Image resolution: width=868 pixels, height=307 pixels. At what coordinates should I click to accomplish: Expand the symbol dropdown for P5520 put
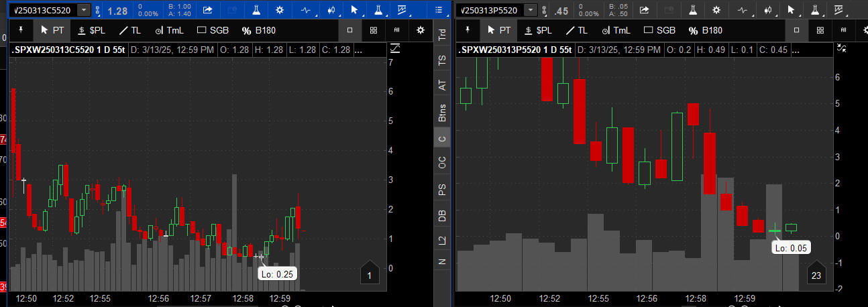531,10
